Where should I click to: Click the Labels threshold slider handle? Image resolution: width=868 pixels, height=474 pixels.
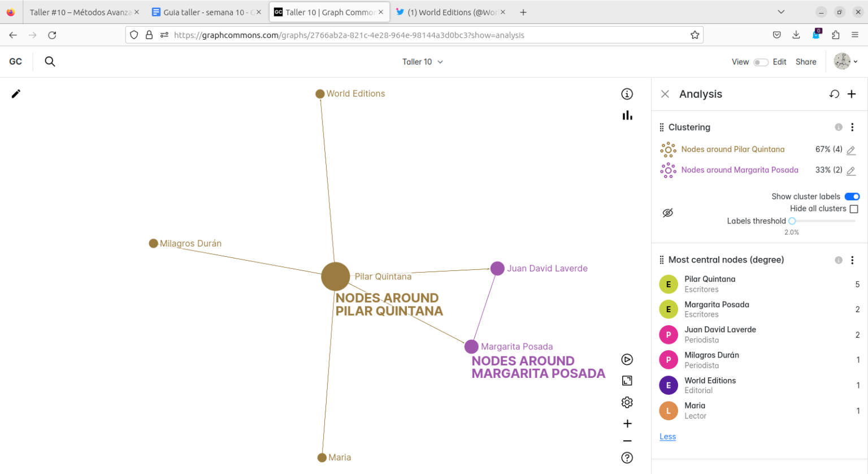point(792,221)
